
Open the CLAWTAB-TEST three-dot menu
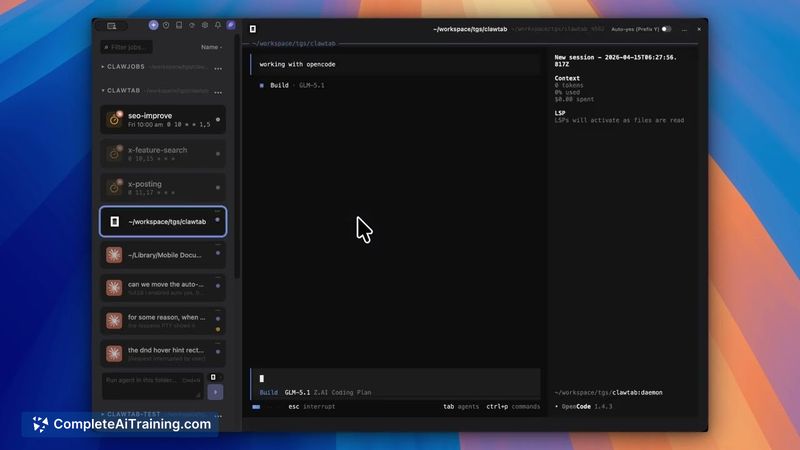point(218,415)
